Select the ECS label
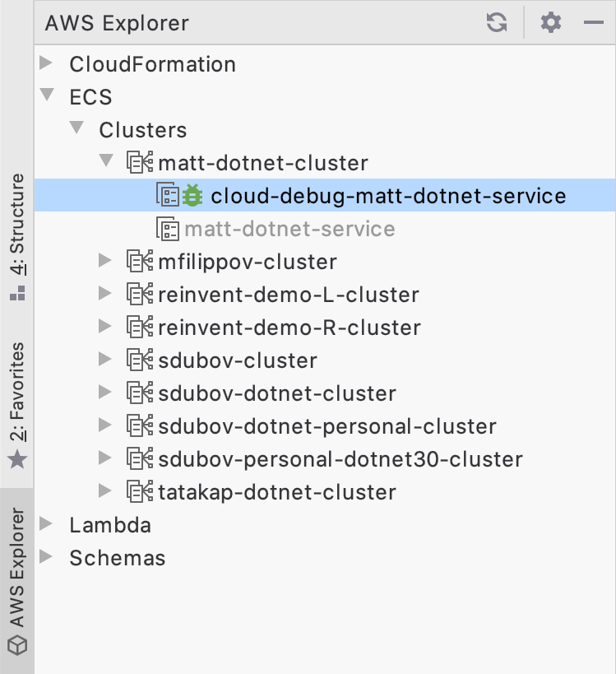 (90, 97)
